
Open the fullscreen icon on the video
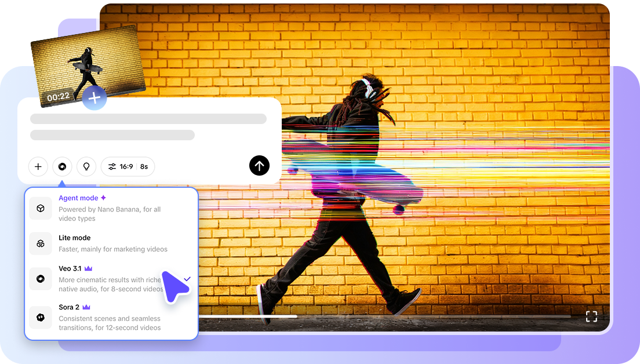point(592,316)
